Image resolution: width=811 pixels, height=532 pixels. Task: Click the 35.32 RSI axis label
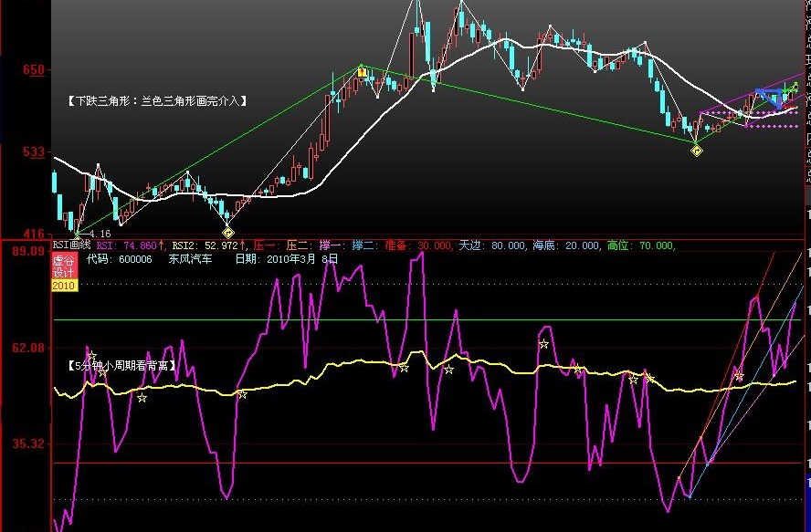point(28,443)
